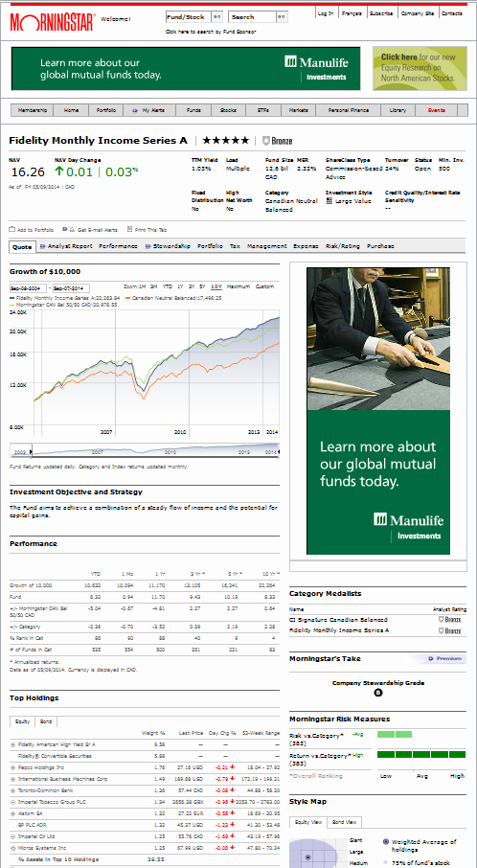
Task: Click the Add to Portfolio folder icon
Action: (11, 229)
